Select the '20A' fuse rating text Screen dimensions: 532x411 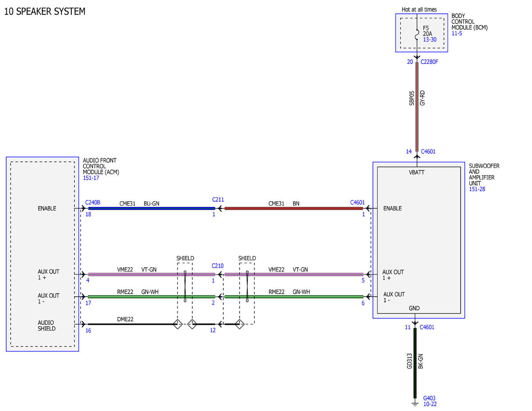428,34
